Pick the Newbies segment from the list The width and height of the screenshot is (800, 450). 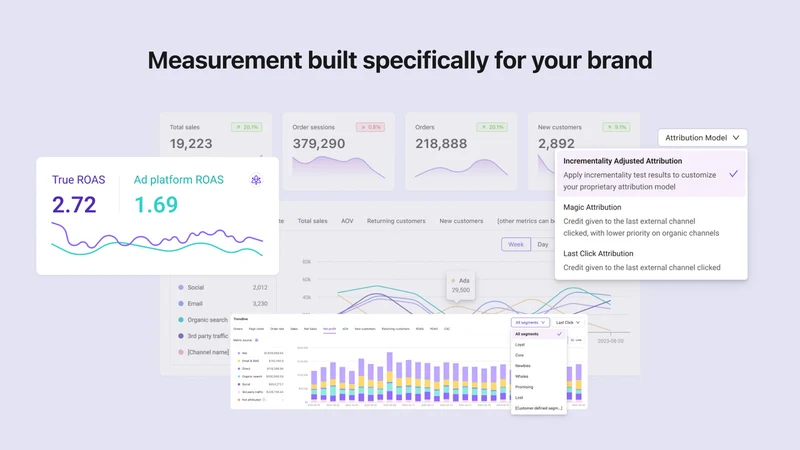pos(538,366)
